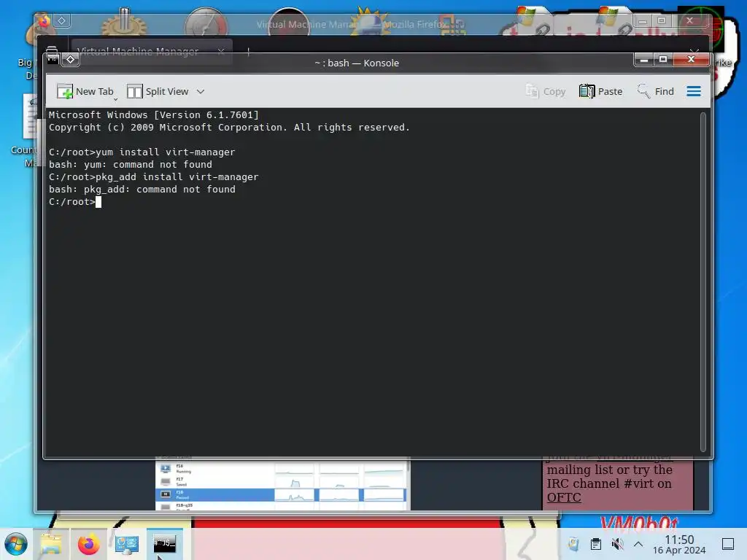747x560 pixels.
Task: Open the clipboard tray icon
Action: tap(595, 544)
